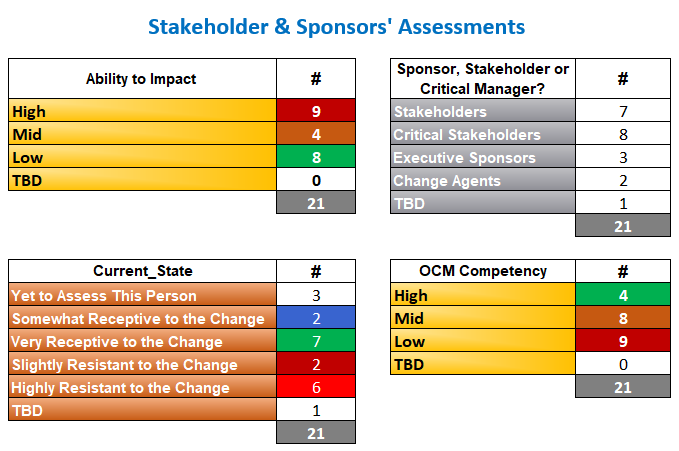Select the Ability to Impact header cell
679x451 pixels.
[142, 79]
